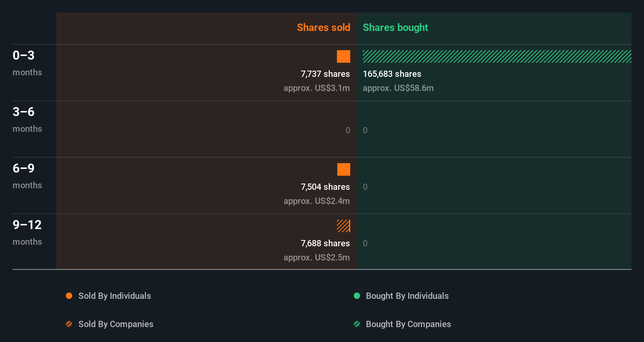Click the 'Sold By Individuals' legend label
Viewport: 644px width, 342px height.
tap(115, 296)
